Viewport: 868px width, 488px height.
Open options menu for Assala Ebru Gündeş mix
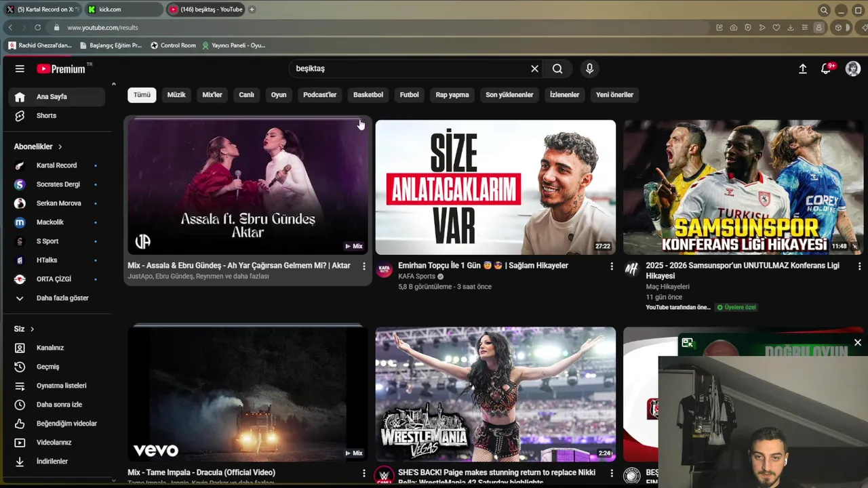tap(364, 266)
